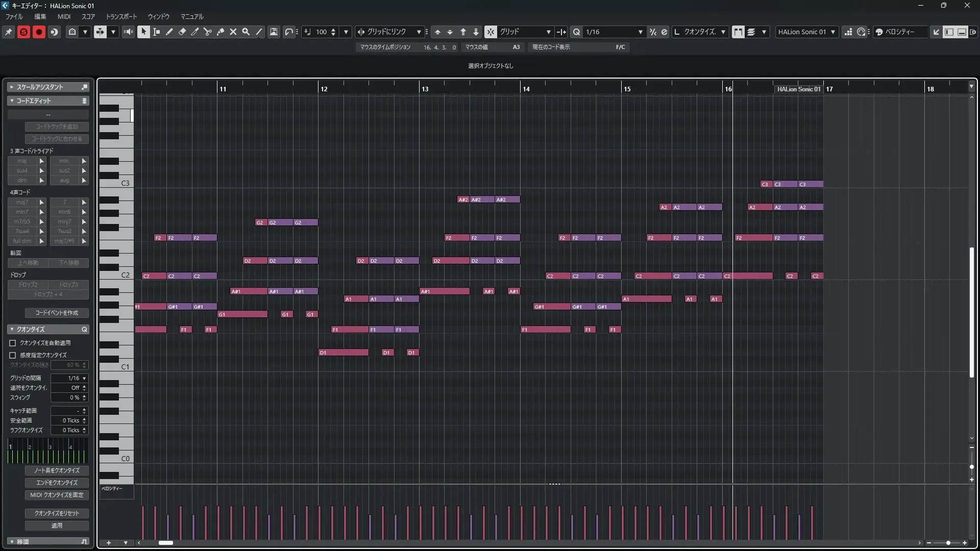The image size is (980, 551).
Task: Select the Draw pencil tool
Action: click(x=169, y=32)
